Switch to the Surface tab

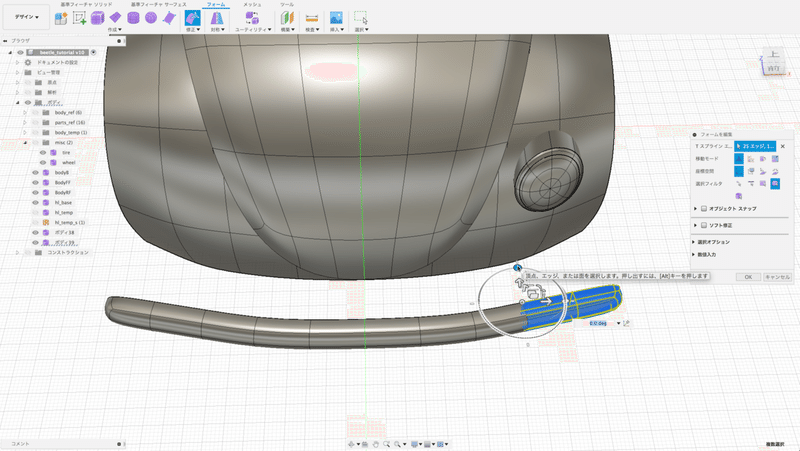[159, 4]
